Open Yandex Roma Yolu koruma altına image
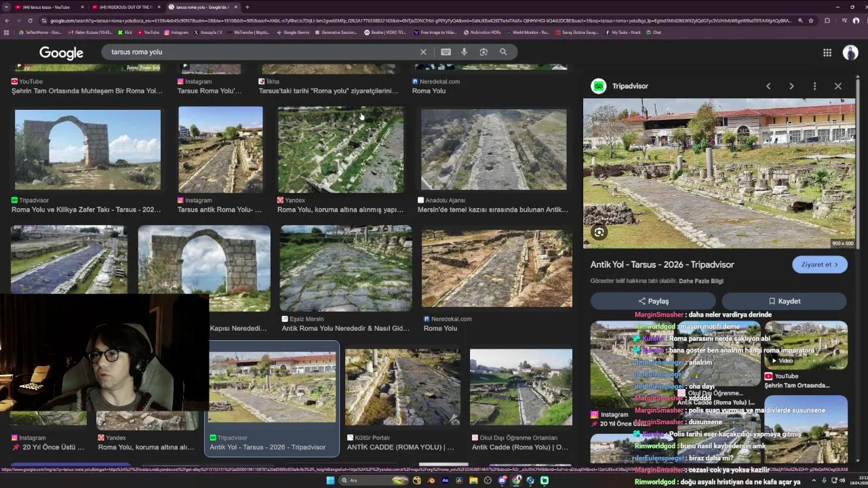 [341, 149]
